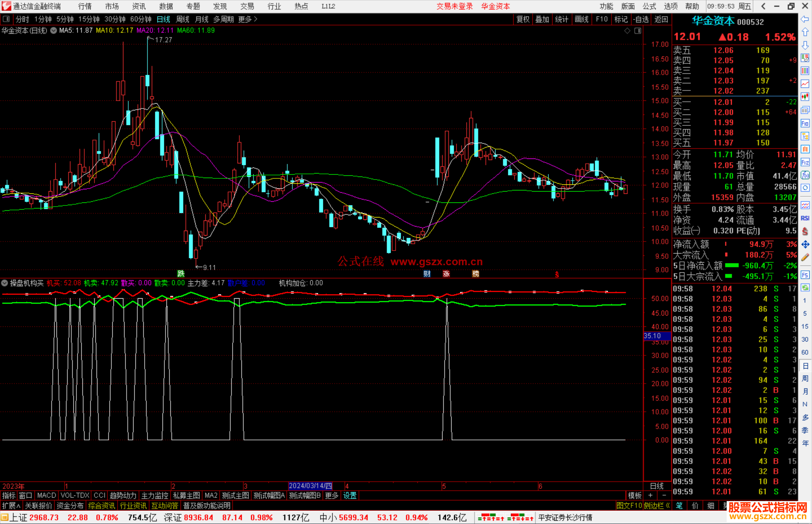Click the four-way move arrows icon
812x524 pixels.
coord(805,245)
